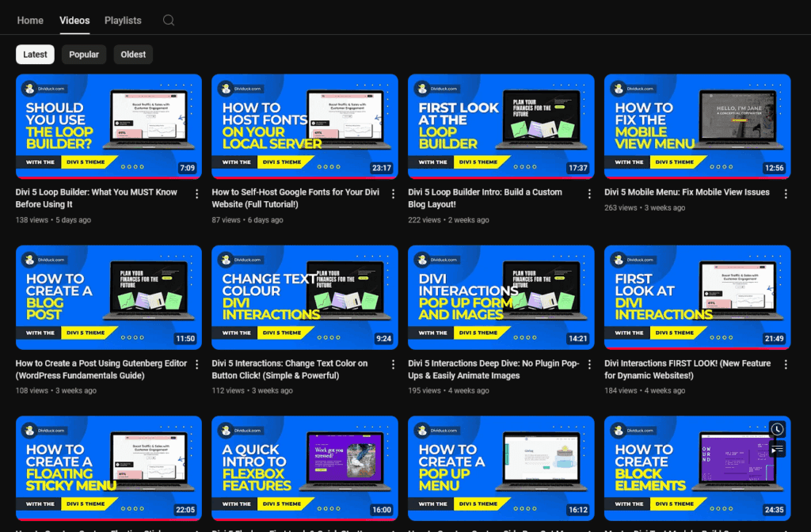811x532 pixels.
Task: Open options menu for Divi Interactions FIRST LOOK video
Action: coord(786,364)
